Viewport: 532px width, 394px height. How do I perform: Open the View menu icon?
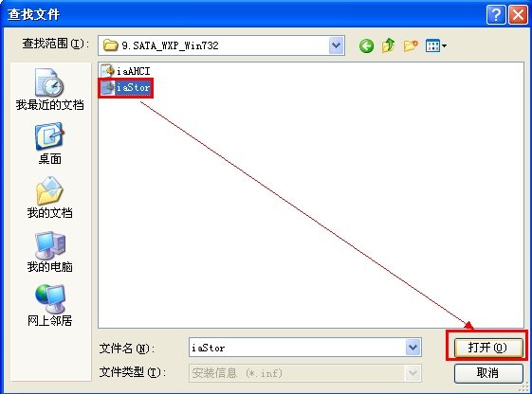[x=436, y=45]
